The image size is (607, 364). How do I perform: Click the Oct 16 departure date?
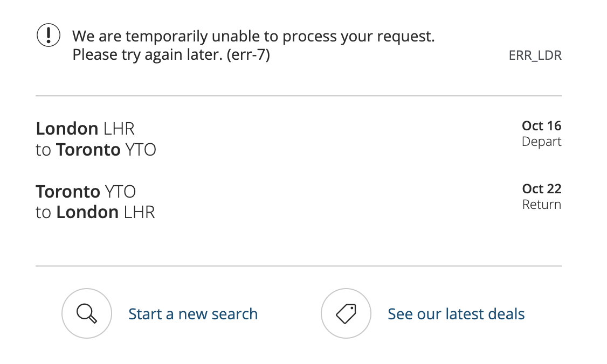coord(541,126)
